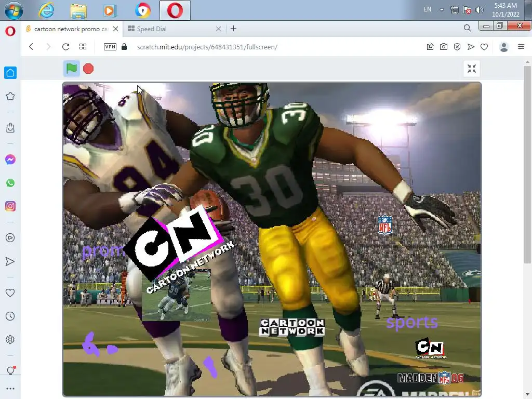This screenshot has height=399, width=532.
Task: Open sidebar shopping bag icon
Action: pyautogui.click(x=10, y=128)
